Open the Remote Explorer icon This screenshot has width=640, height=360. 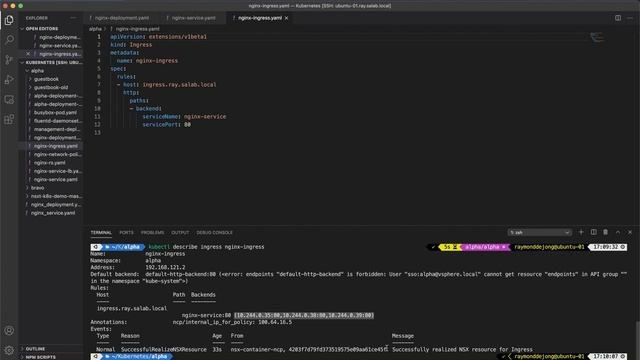(x=9, y=99)
